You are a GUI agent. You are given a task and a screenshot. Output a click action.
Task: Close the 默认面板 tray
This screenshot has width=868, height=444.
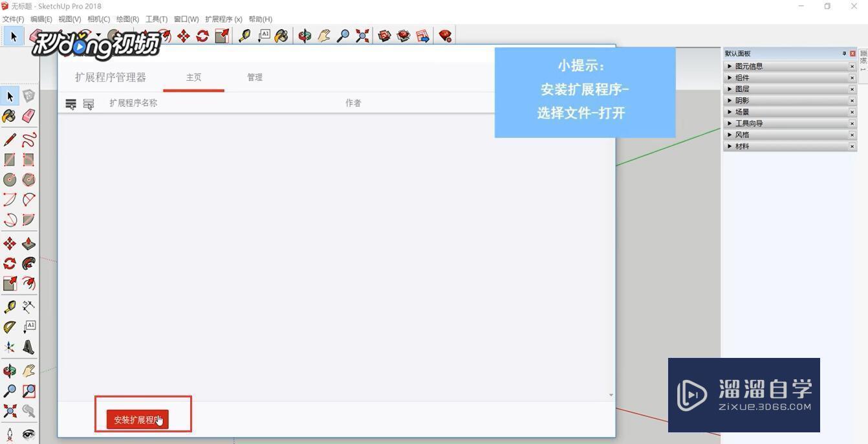[x=852, y=54]
